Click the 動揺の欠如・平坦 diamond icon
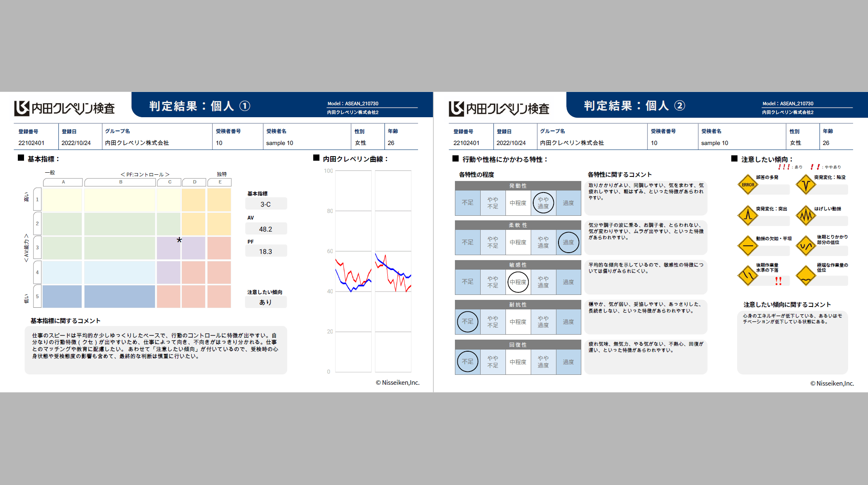868x485 pixels. click(x=747, y=246)
